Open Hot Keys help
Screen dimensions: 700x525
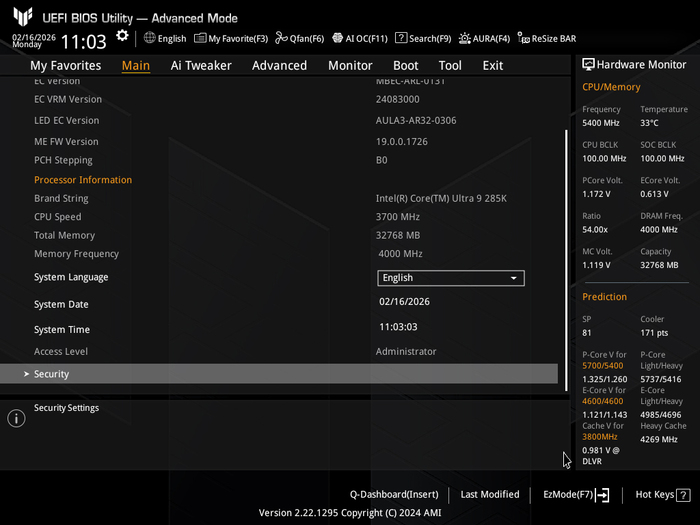click(x=662, y=494)
